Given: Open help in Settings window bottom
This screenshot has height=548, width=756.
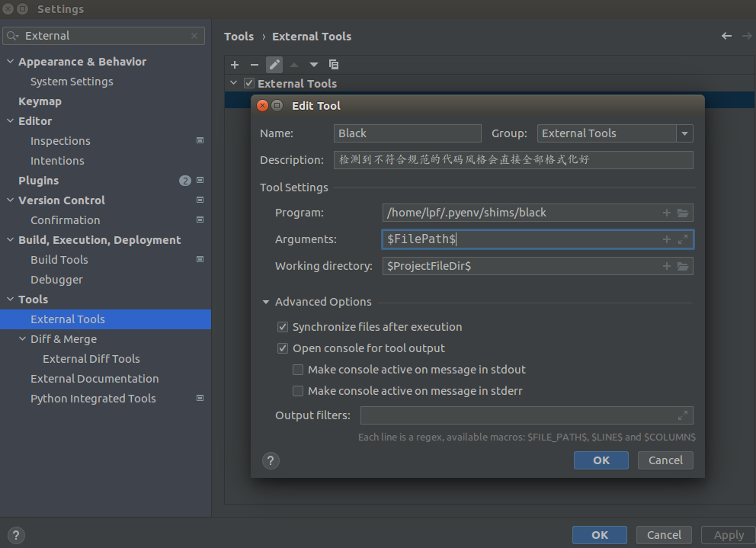Looking at the screenshot, I should (16, 535).
